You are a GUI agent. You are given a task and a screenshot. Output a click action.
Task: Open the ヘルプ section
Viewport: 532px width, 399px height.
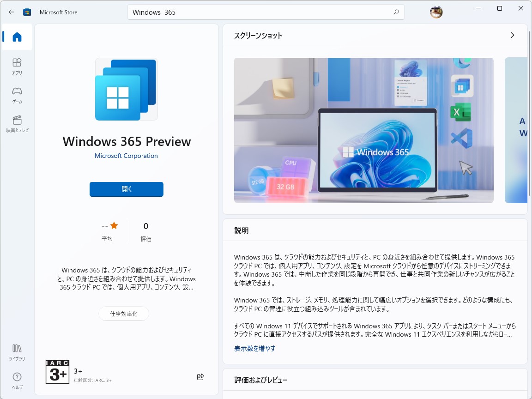(17, 380)
